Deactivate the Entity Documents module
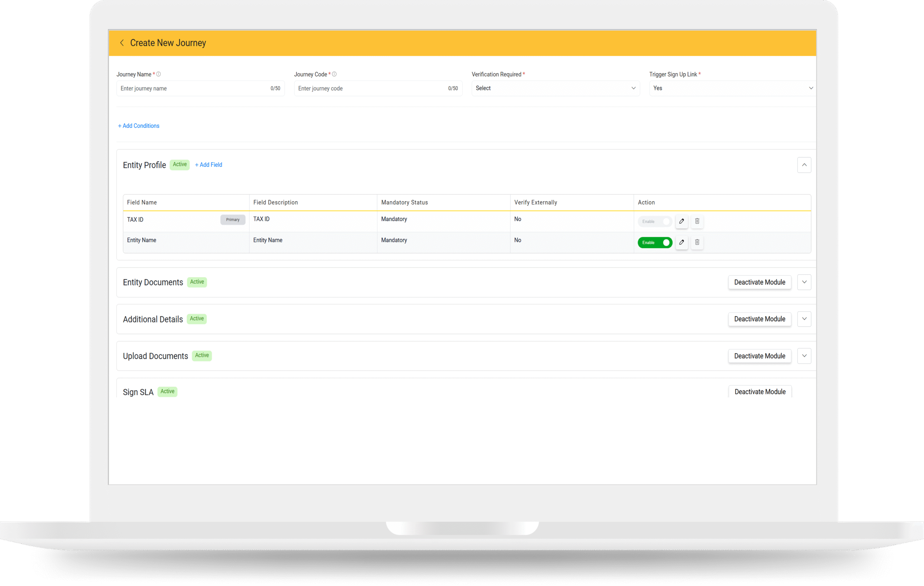This screenshot has width=924, height=586. [759, 282]
